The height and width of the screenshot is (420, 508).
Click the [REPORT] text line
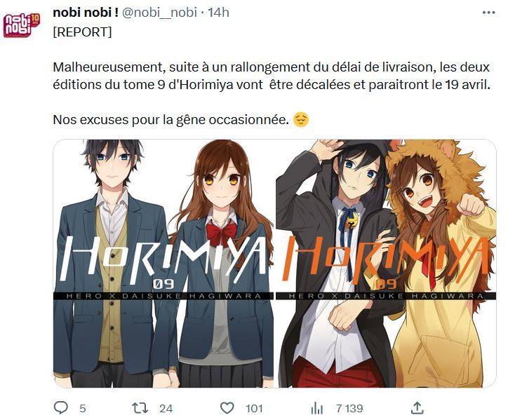[82, 32]
